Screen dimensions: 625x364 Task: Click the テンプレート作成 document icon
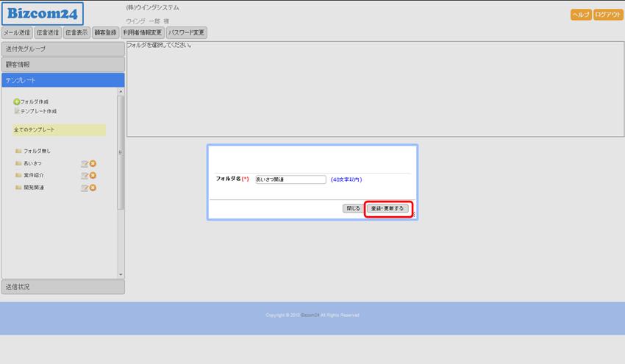[16, 111]
